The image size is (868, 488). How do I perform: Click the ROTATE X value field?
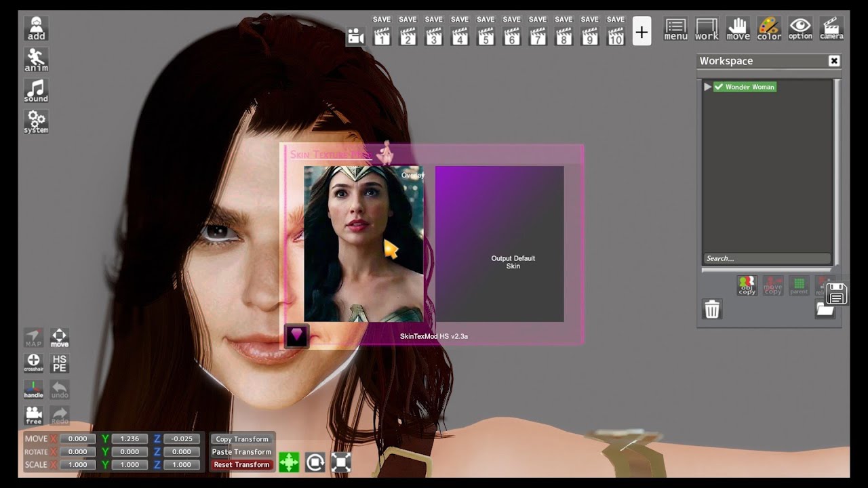tap(77, 451)
